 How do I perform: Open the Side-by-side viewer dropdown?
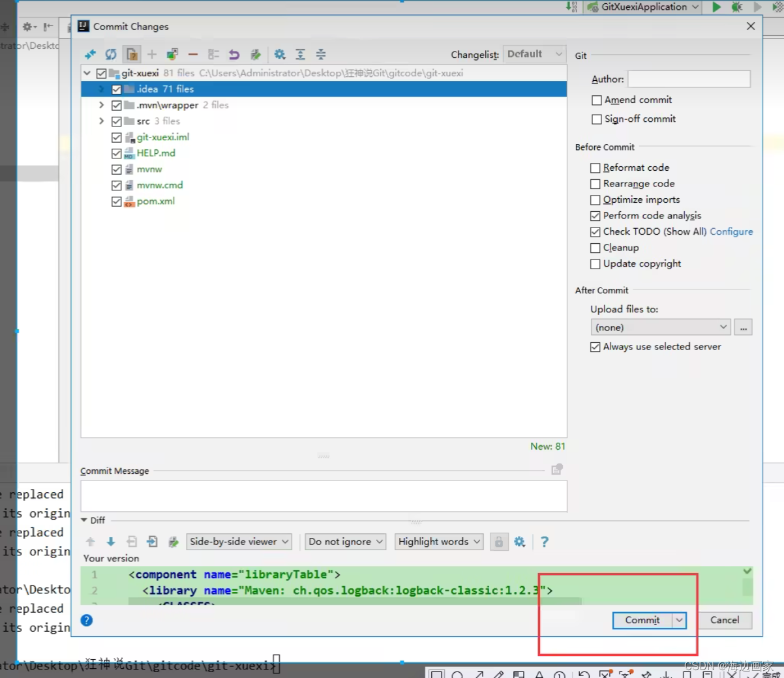coord(239,542)
